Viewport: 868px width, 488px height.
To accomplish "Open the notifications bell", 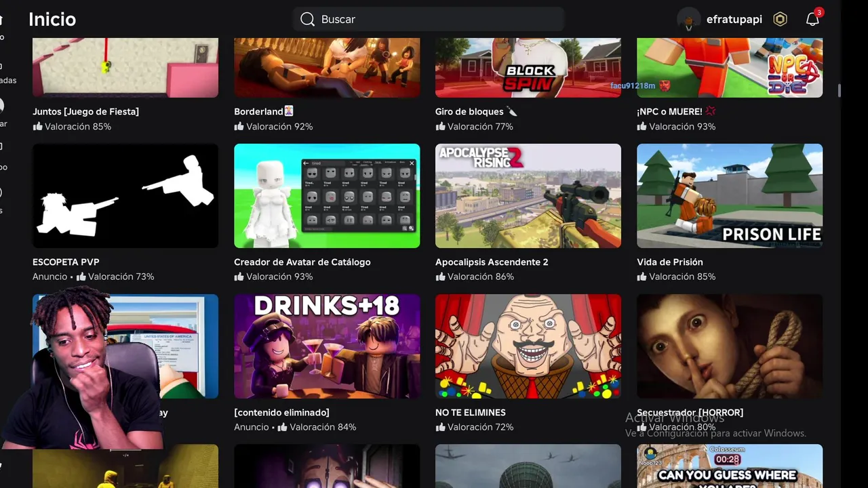I will click(x=812, y=19).
